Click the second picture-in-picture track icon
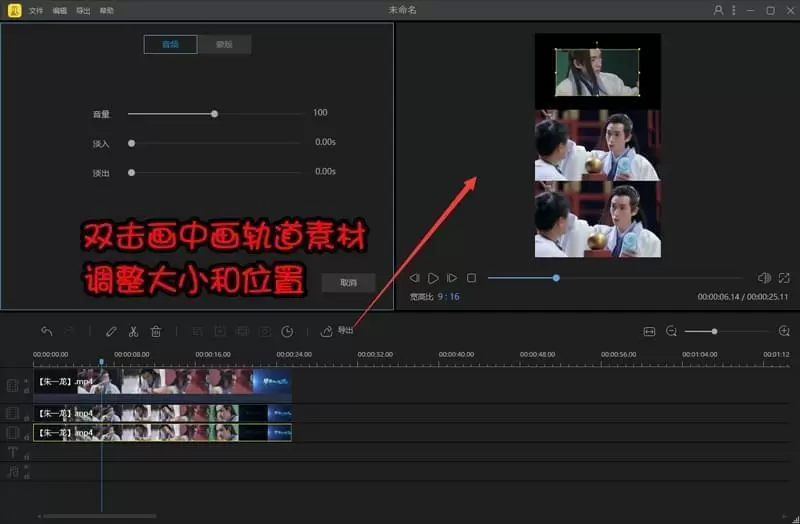The image size is (800, 524). (x=13, y=433)
